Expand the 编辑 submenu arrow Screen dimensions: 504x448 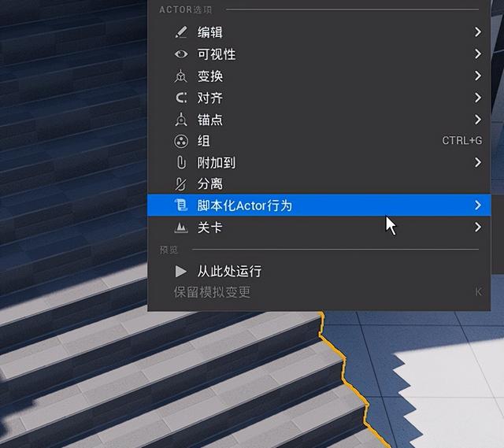coord(478,31)
